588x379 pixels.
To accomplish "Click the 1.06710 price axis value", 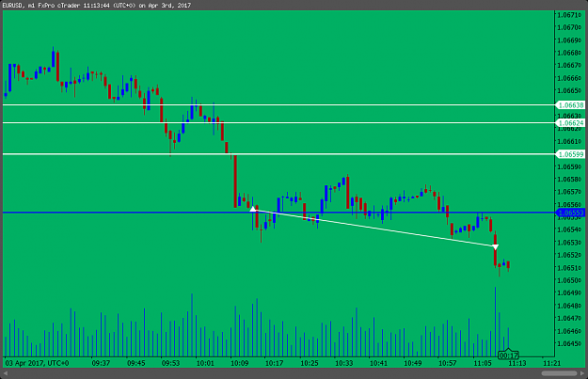I will click(x=569, y=15).
